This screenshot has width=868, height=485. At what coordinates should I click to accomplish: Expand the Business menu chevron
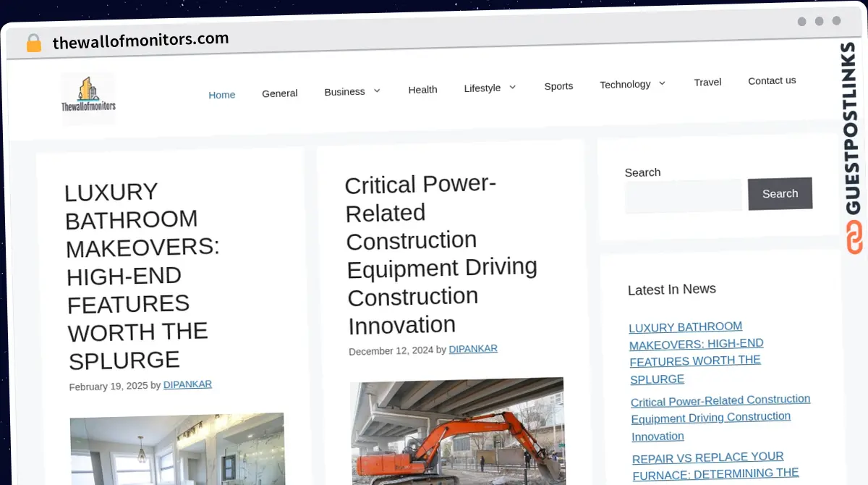(x=376, y=90)
